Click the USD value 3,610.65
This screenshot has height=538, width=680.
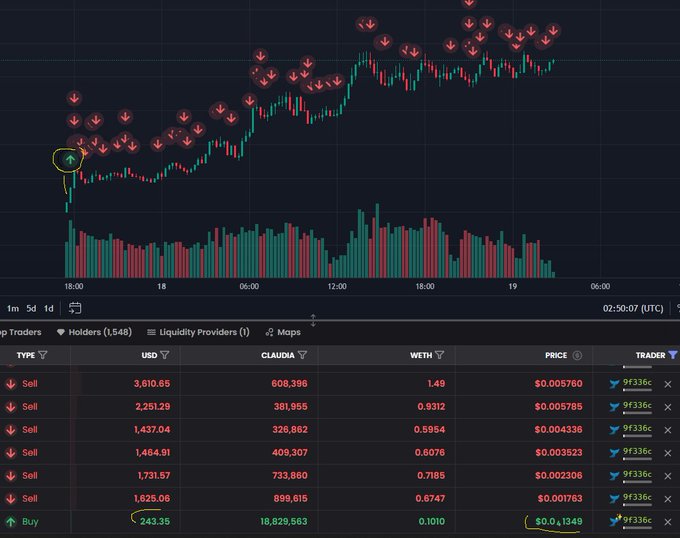point(152,384)
